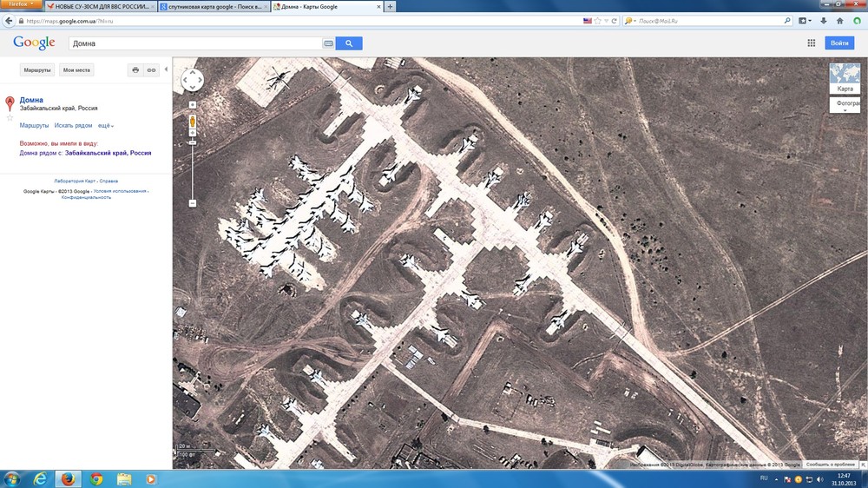Open the media player taskbar icon
The width and height of the screenshot is (868, 488).
pyautogui.click(x=150, y=479)
